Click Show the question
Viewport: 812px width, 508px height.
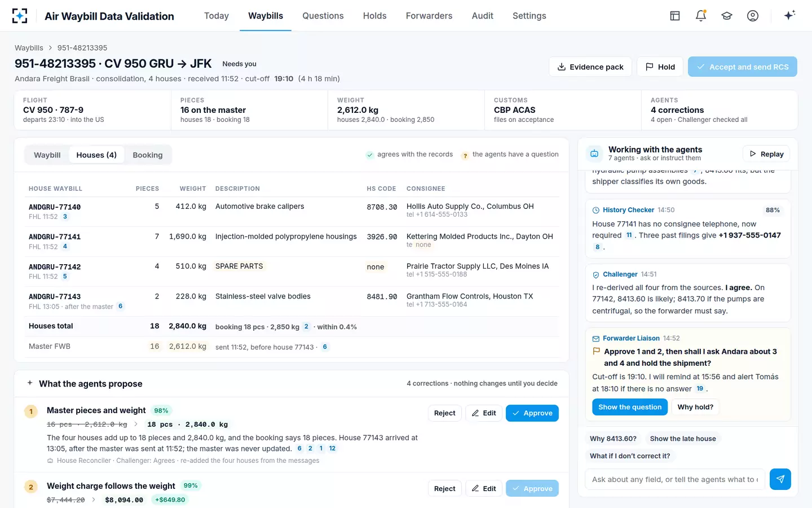[x=630, y=407]
